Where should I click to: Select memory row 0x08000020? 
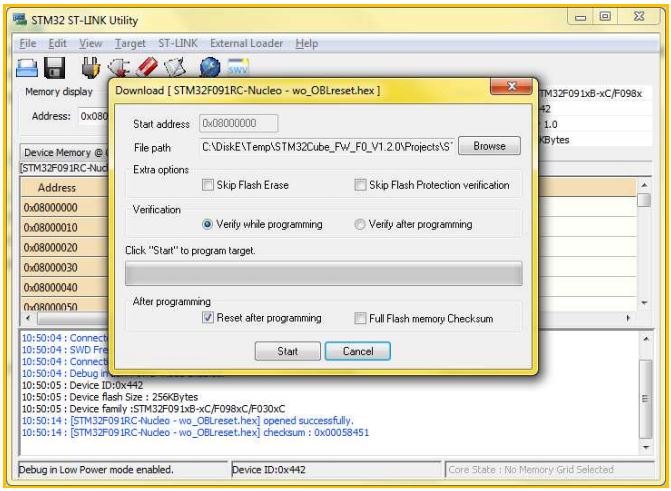[x=64, y=248]
